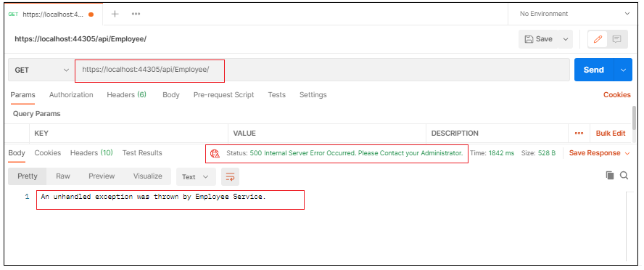Screen dimensions: 644x270
Task: Open the Cookies link
Action: 617,95
